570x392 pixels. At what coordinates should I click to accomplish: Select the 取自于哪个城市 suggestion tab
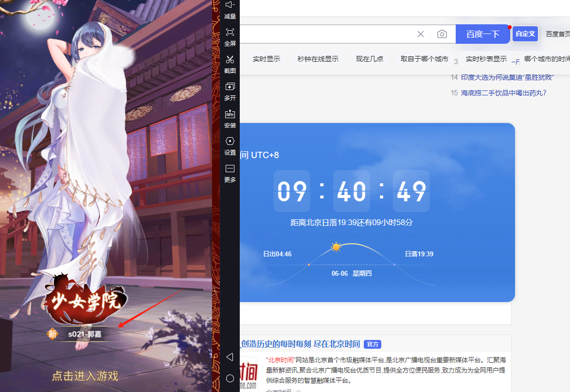[x=424, y=59]
